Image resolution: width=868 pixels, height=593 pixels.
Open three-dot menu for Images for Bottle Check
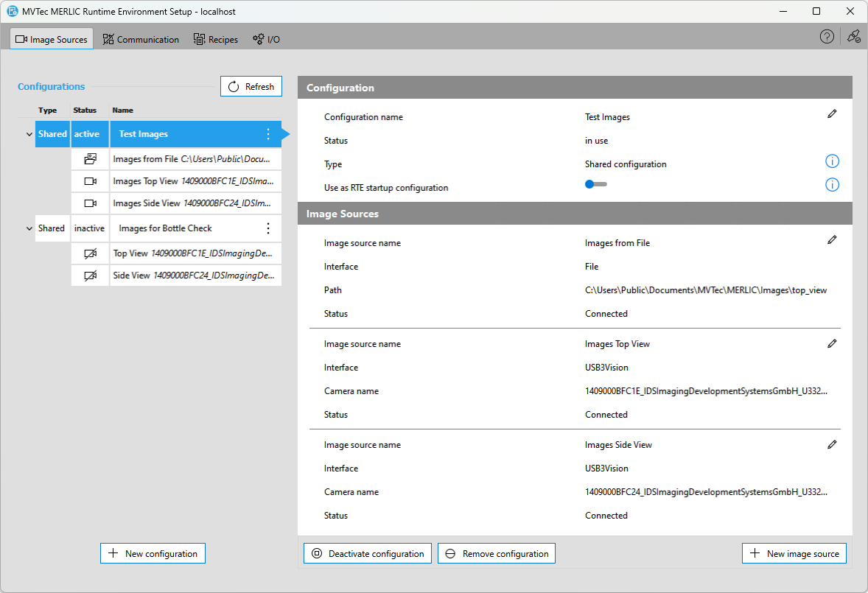268,228
